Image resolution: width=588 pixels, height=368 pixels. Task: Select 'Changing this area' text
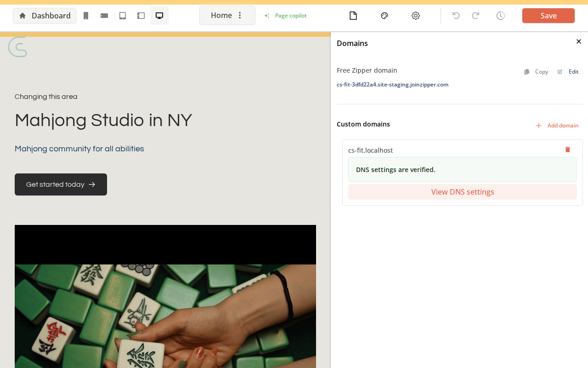click(46, 97)
